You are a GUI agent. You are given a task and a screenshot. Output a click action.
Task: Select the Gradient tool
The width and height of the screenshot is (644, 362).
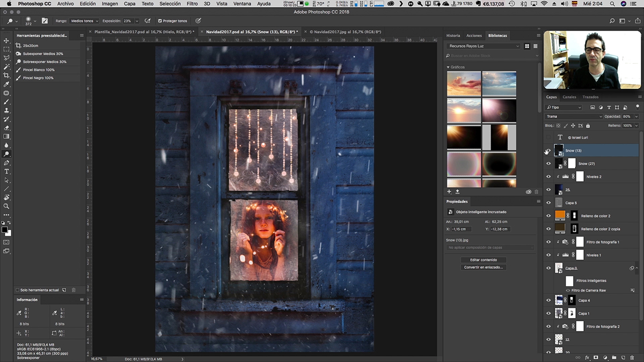point(6,136)
